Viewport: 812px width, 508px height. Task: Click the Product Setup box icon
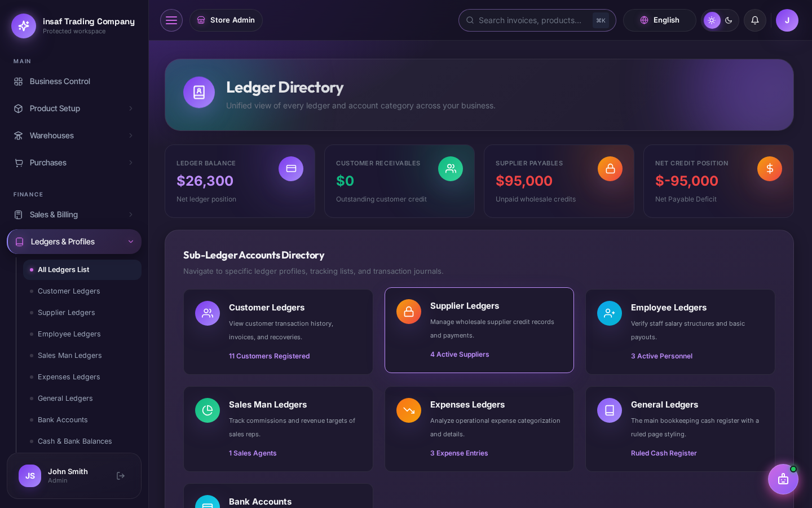coord(19,108)
